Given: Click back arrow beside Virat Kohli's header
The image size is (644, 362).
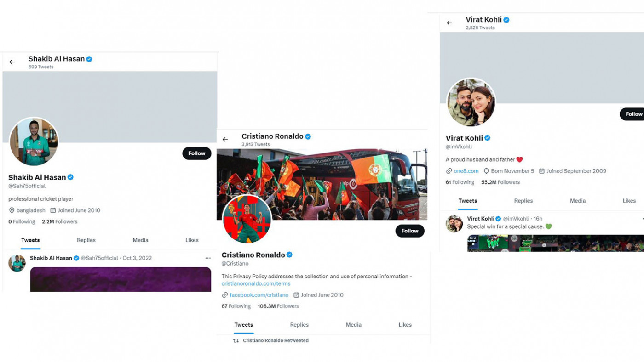Looking at the screenshot, I should coord(449,23).
